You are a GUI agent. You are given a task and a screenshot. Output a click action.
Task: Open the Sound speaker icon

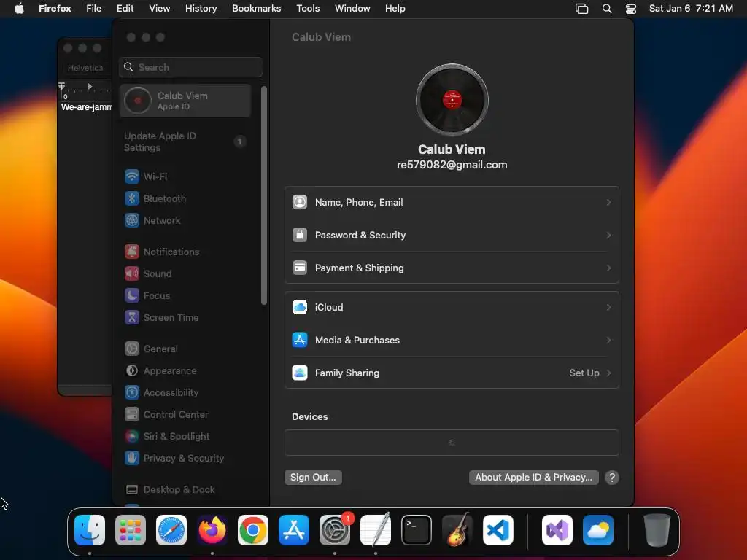point(132,274)
